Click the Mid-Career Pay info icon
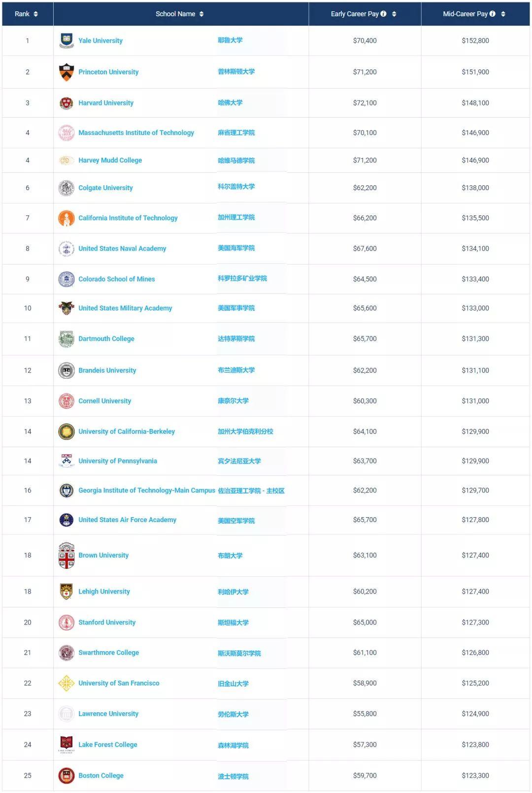The width and height of the screenshot is (532, 793). click(493, 14)
